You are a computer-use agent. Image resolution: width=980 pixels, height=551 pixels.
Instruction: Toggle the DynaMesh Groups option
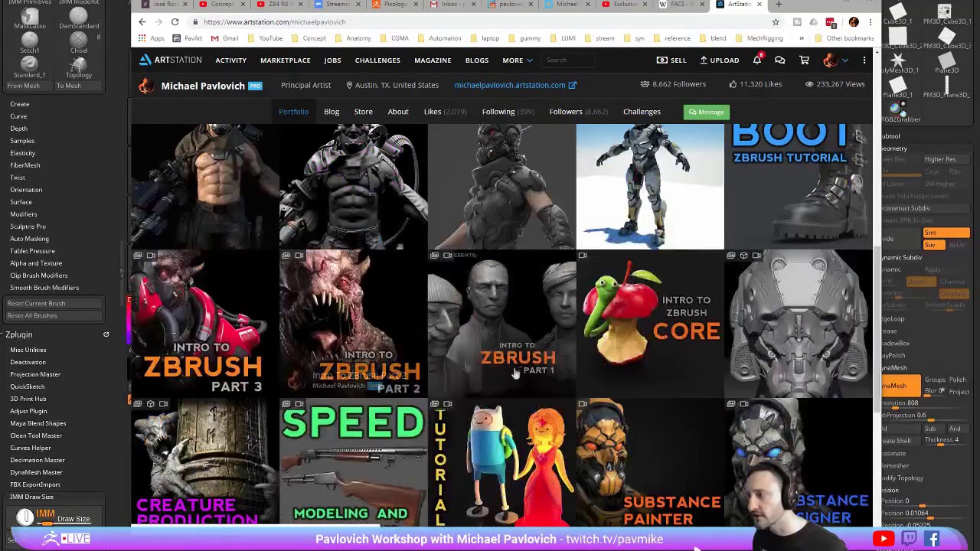[x=935, y=380]
